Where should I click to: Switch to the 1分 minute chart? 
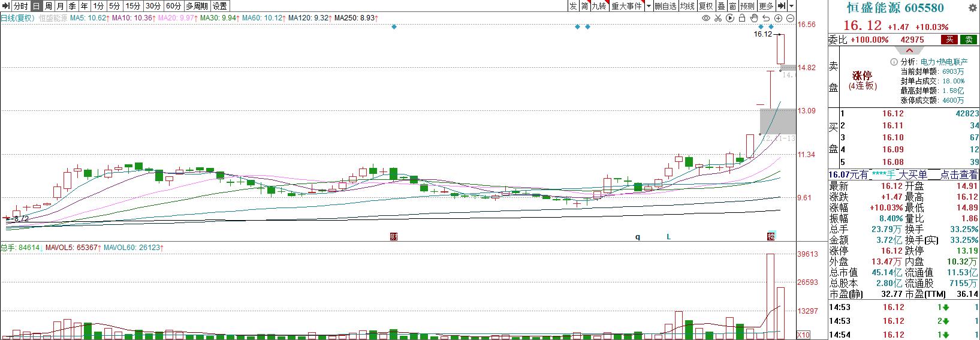(x=99, y=6)
